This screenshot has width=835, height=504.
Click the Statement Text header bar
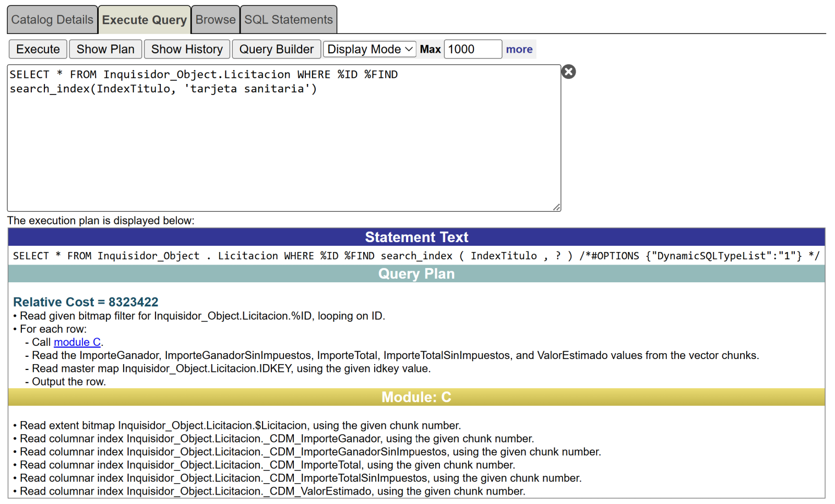tap(416, 237)
